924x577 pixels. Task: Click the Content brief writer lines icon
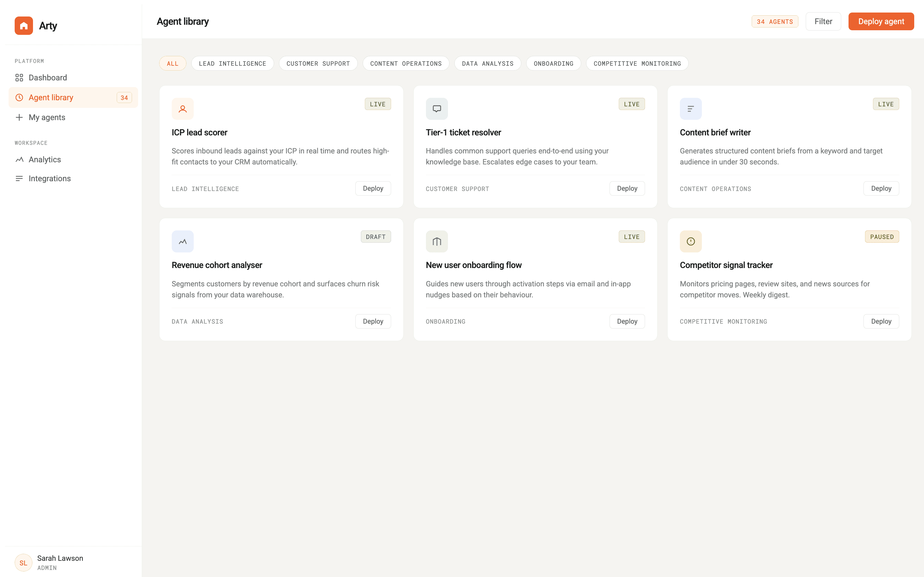tap(691, 109)
